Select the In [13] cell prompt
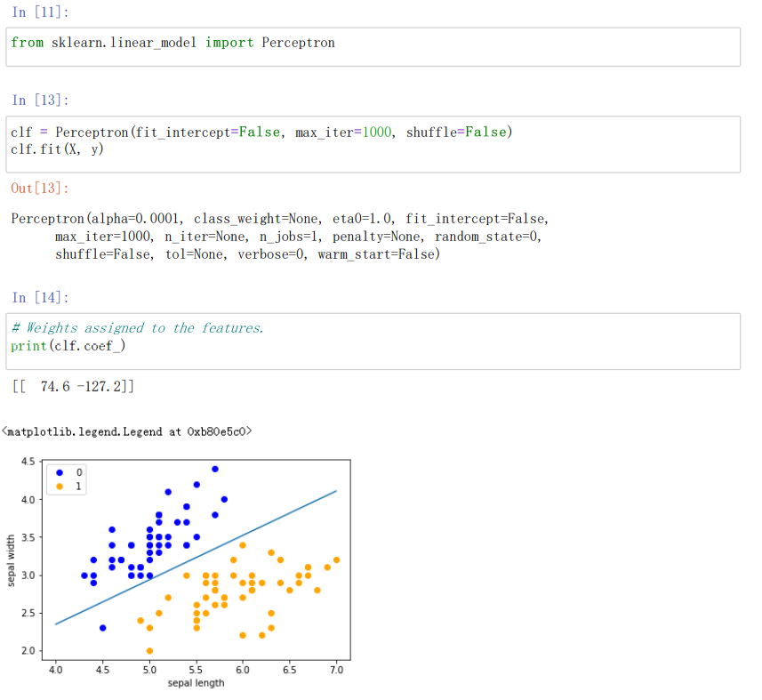The width and height of the screenshot is (762, 700). point(40,101)
